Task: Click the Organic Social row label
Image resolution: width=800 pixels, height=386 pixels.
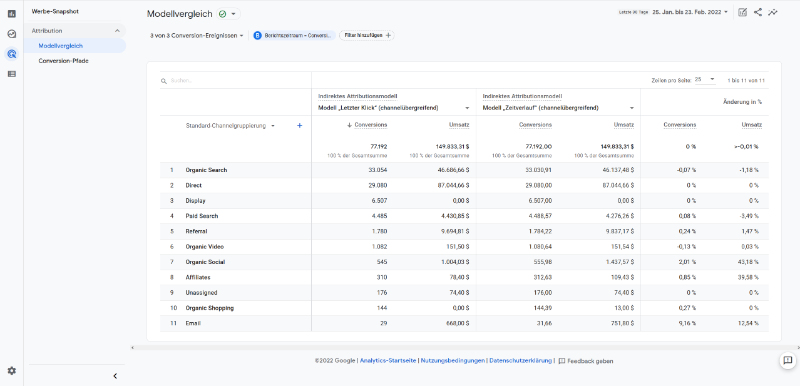Action: (x=205, y=262)
